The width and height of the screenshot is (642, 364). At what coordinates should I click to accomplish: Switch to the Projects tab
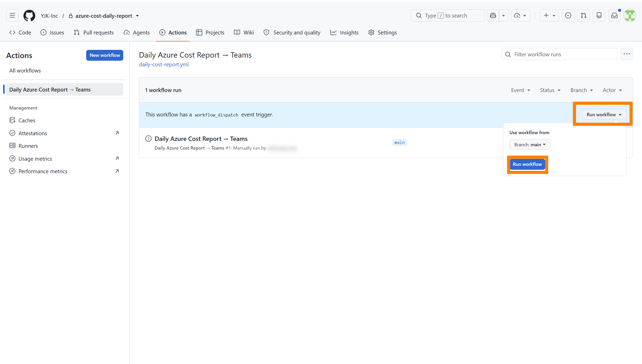(x=210, y=33)
